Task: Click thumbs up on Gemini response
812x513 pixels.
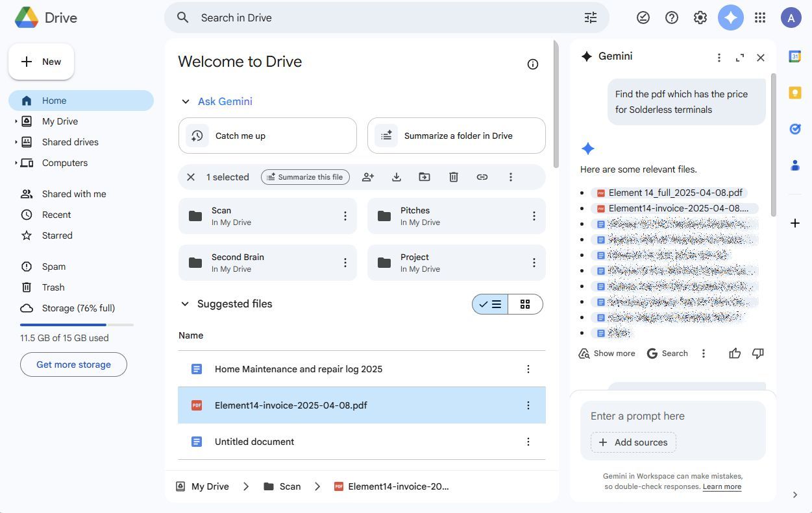Action: (735, 353)
